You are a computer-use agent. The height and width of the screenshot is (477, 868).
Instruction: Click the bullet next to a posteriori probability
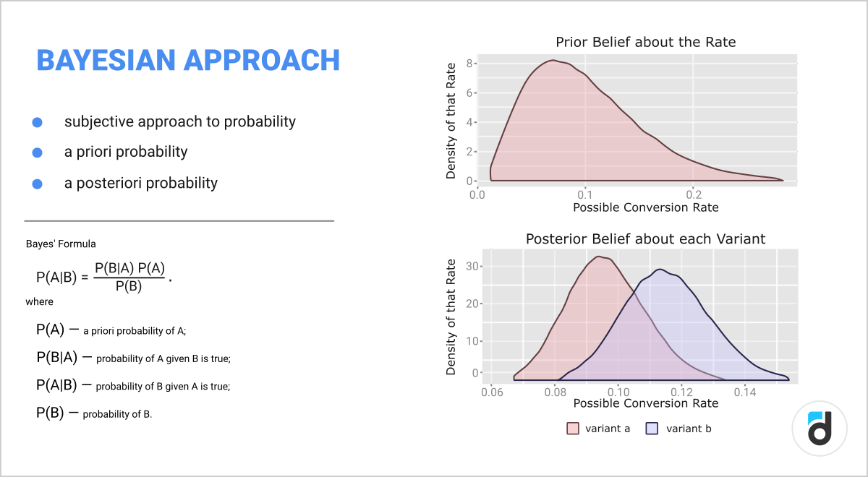coord(38,184)
